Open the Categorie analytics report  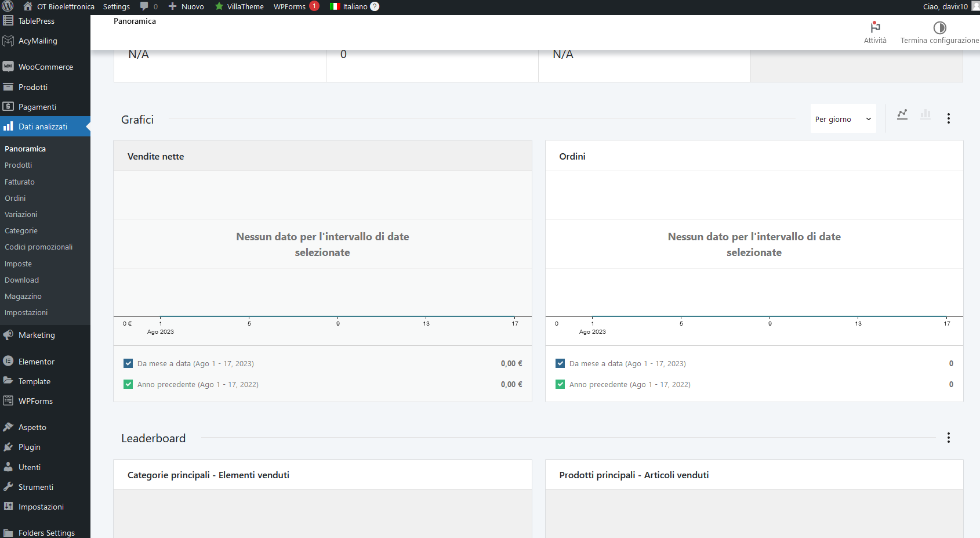click(x=21, y=230)
